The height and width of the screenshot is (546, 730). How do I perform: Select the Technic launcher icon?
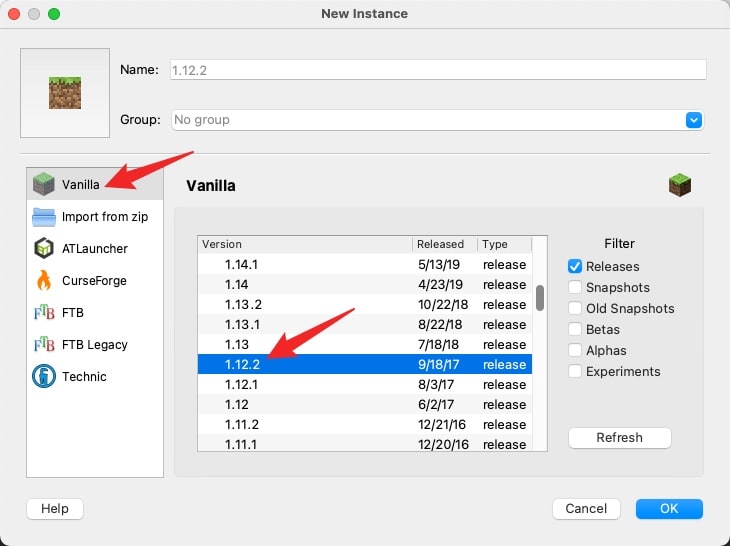coord(44,376)
